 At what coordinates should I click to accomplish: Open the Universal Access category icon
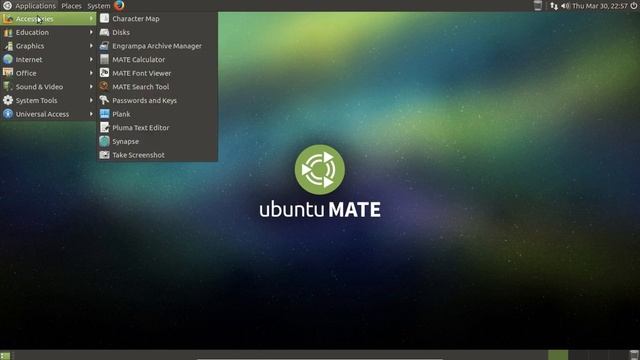click(x=8, y=114)
